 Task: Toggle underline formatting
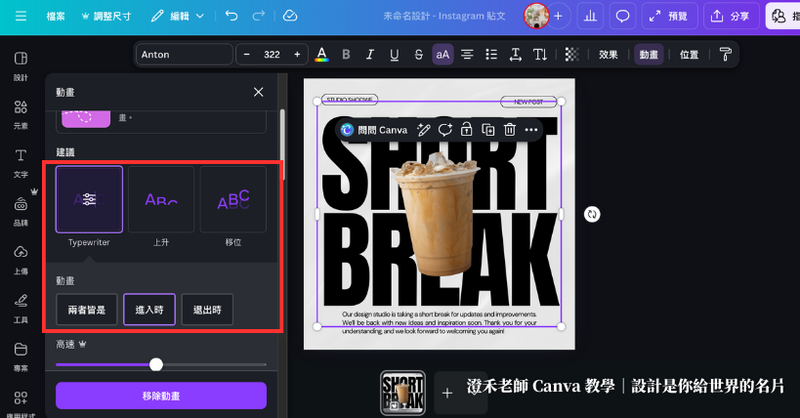click(x=394, y=54)
